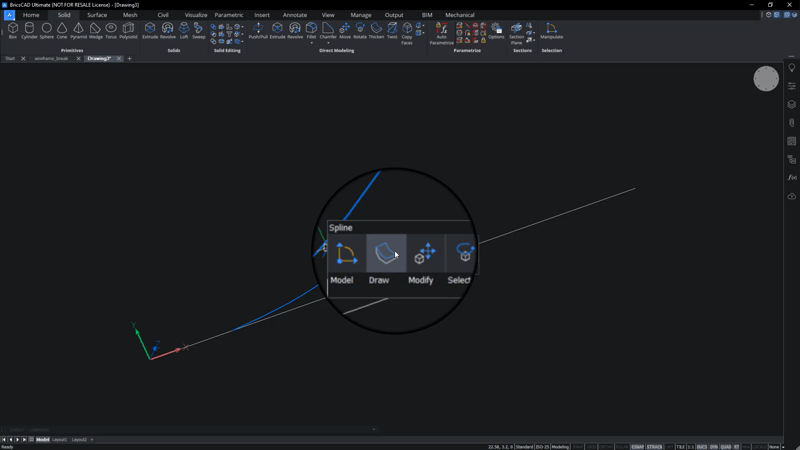Screen dimensions: 800x450
Task: Toggle ESNAP in status bar
Action: click(637, 447)
